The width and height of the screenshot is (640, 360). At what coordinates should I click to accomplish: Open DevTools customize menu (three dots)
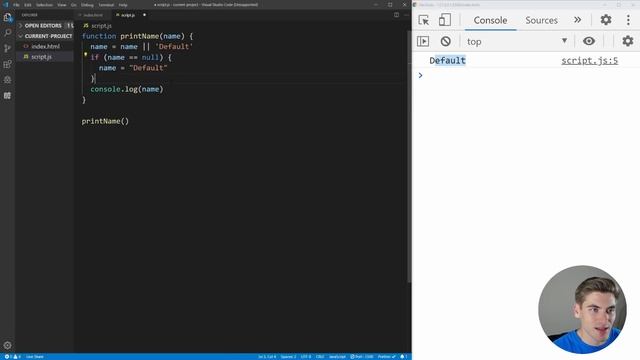628,20
